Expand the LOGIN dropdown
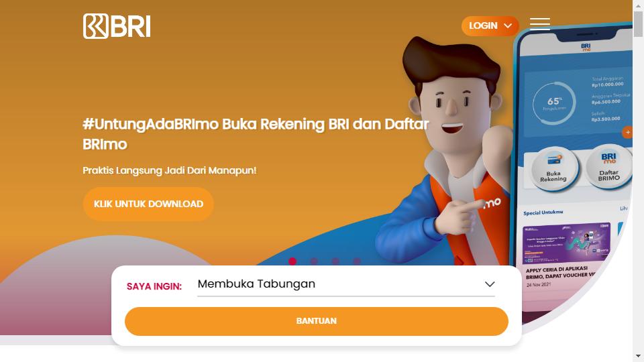Screen dimensions: 644x362 tap(490, 26)
